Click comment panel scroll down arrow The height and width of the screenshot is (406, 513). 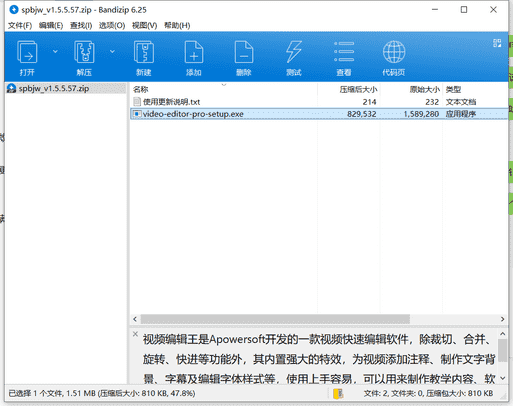coord(503,378)
